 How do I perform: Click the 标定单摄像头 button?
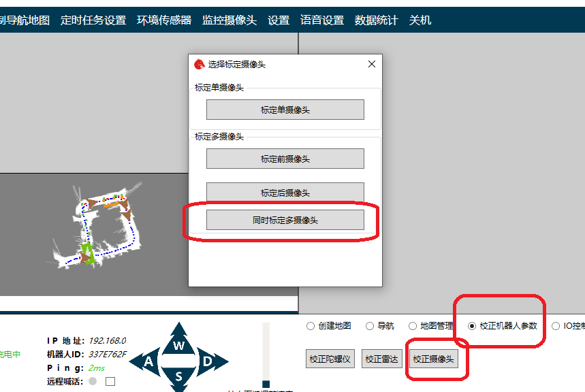pos(285,110)
